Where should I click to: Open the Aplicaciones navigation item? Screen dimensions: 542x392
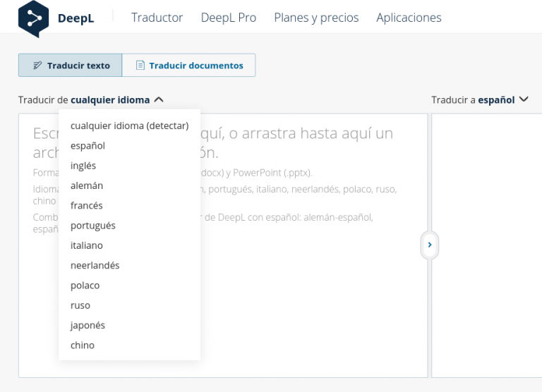[409, 18]
